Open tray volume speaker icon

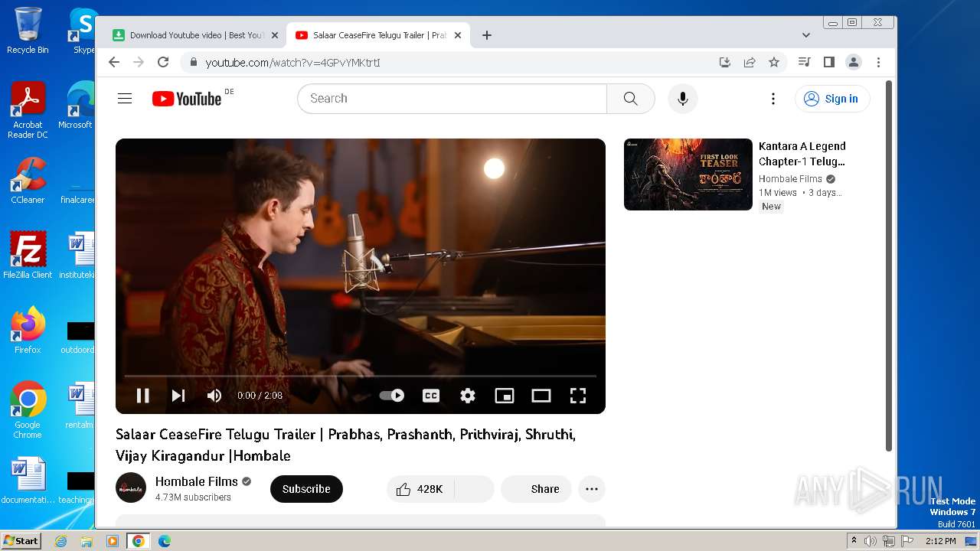pos(871,541)
